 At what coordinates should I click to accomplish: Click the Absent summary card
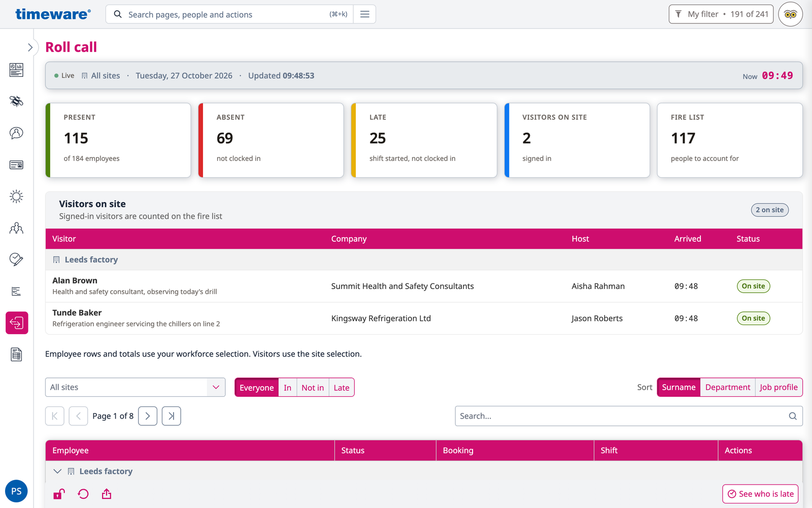271,140
